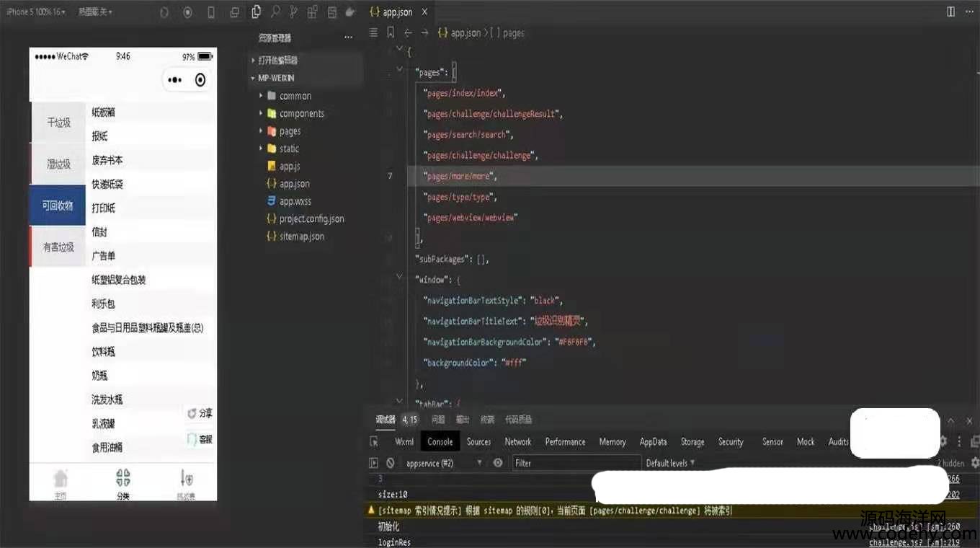Screen dimensions: 980x548
Task: Open the more options dots at editor top right
Action: click(x=971, y=12)
